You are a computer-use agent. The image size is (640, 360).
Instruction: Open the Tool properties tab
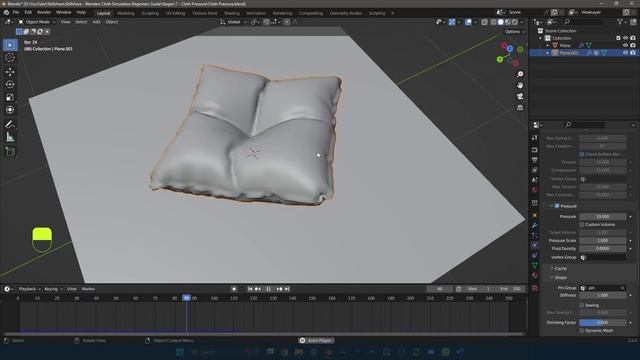(535, 138)
